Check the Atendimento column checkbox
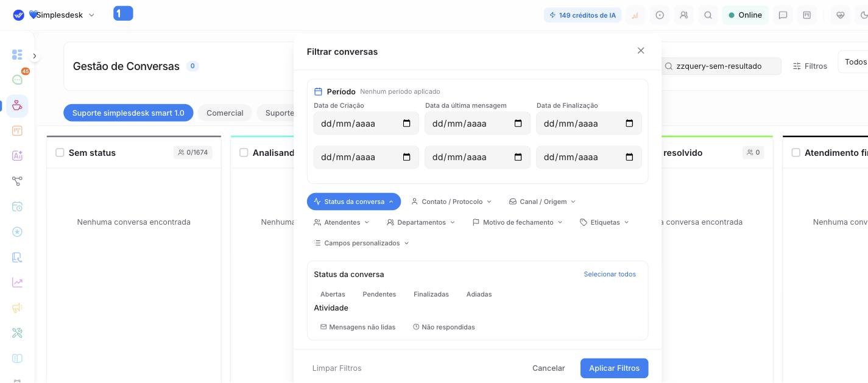This screenshot has height=383, width=868. click(796, 153)
